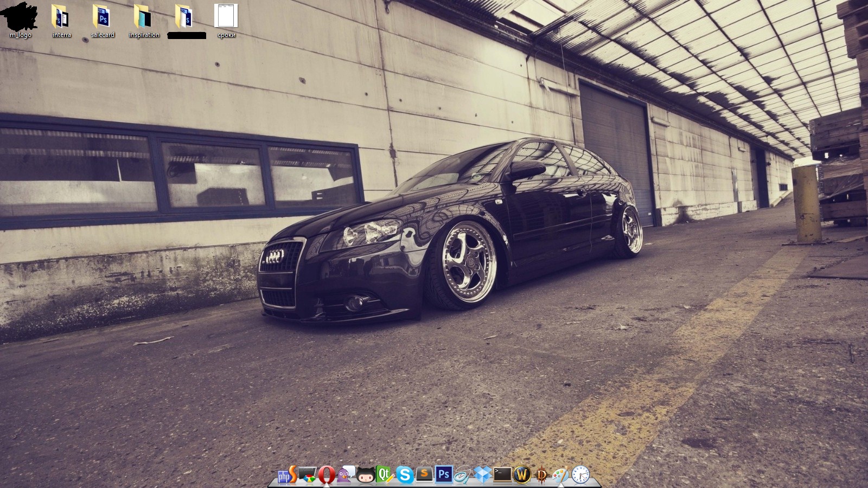The height and width of the screenshot is (488, 868).
Task: Select the folder with redacted name
Action: [x=186, y=21]
